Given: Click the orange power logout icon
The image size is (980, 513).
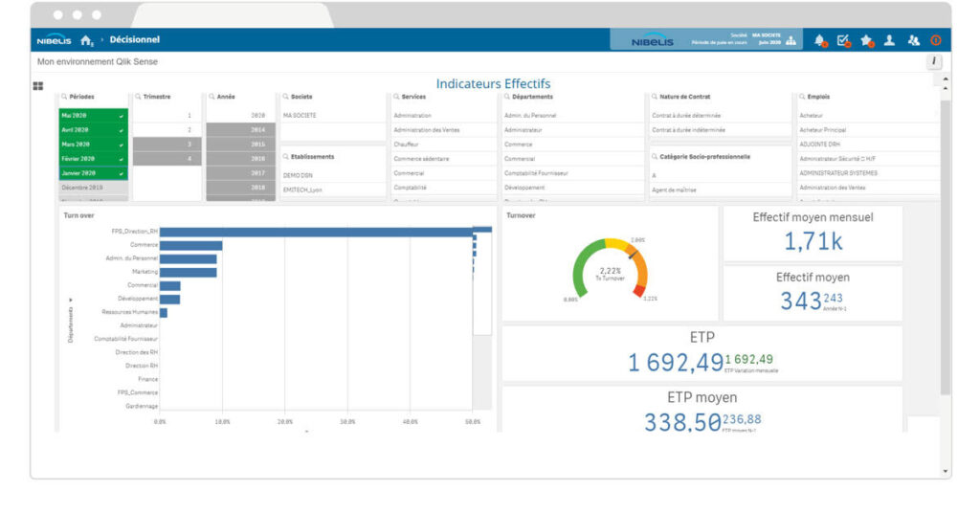Looking at the screenshot, I should click(936, 40).
